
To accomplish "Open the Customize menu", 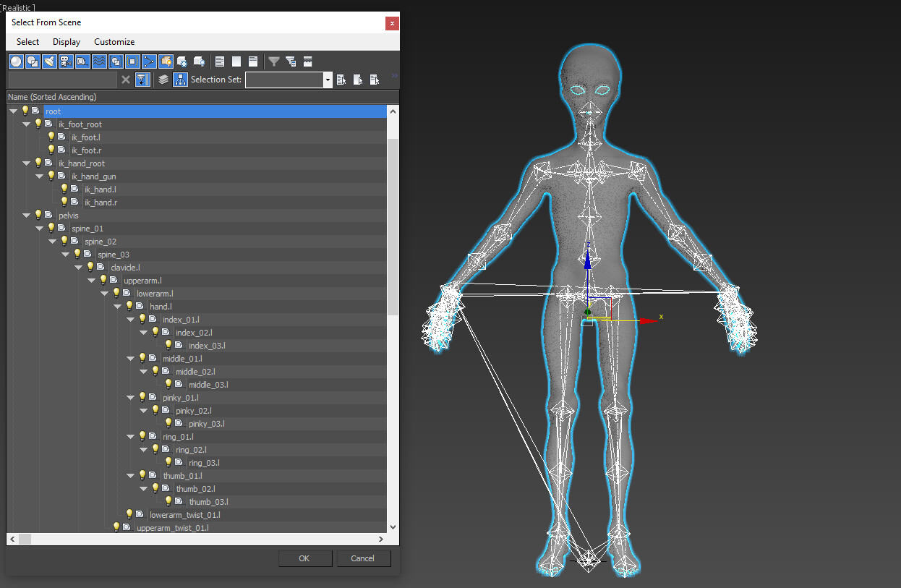I will coord(114,42).
